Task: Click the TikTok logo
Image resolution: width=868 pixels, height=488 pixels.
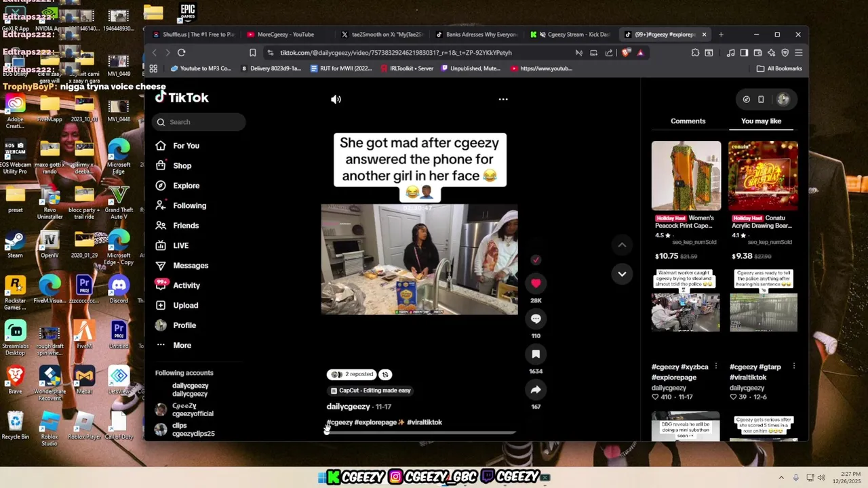Action: 182,98
